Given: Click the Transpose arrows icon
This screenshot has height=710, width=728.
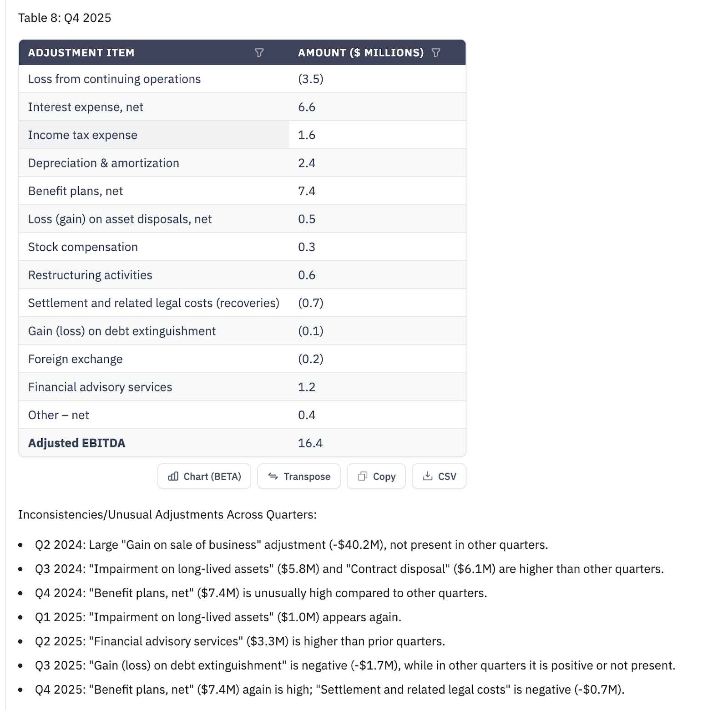Looking at the screenshot, I should pos(273,476).
